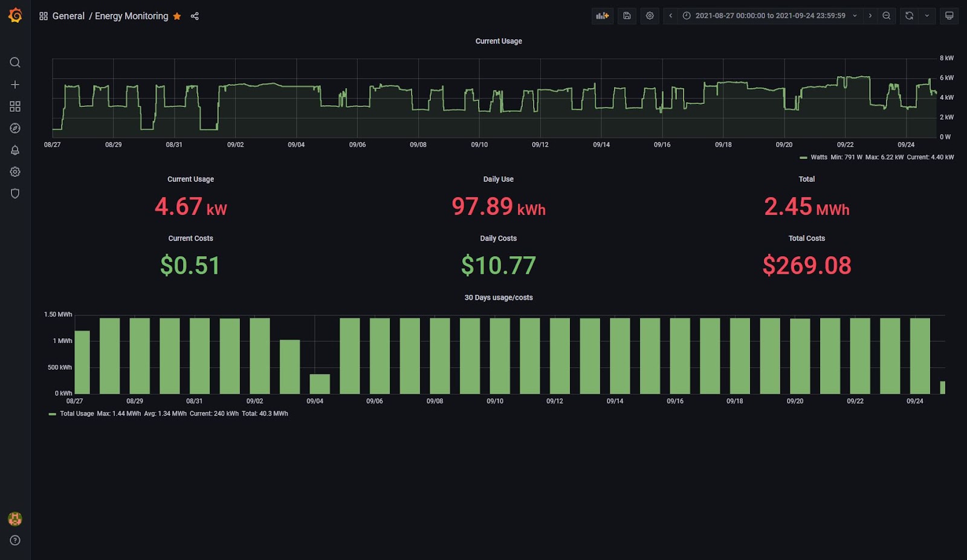Open Dashboards via the four-squares icon
Screen dimensions: 967x560
15,106
